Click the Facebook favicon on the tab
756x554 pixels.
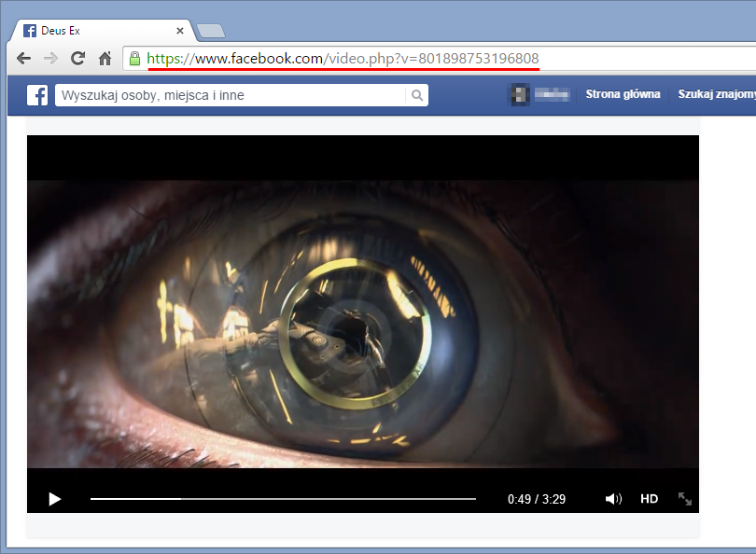(x=30, y=31)
